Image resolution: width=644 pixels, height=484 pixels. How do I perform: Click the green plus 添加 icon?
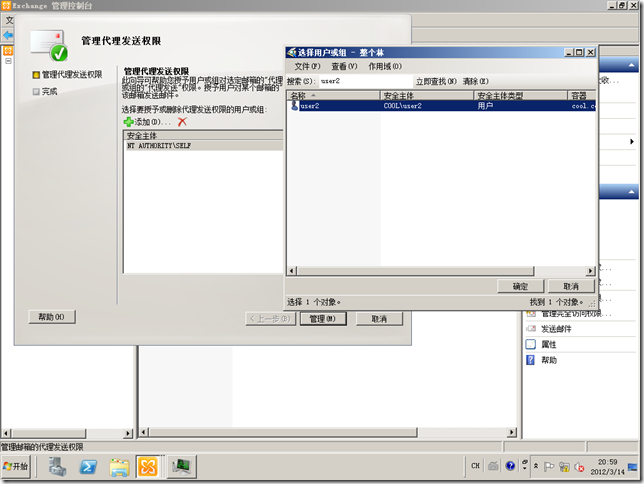[x=128, y=121]
